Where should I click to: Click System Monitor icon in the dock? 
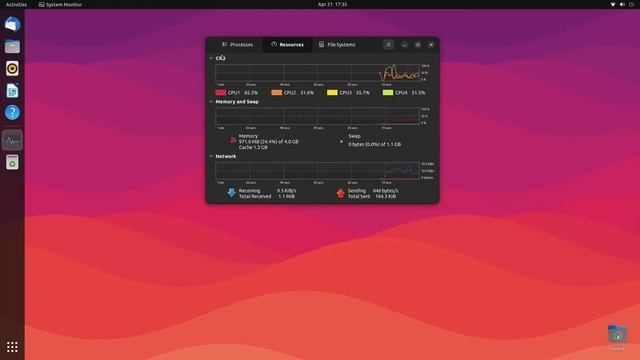tap(12, 140)
